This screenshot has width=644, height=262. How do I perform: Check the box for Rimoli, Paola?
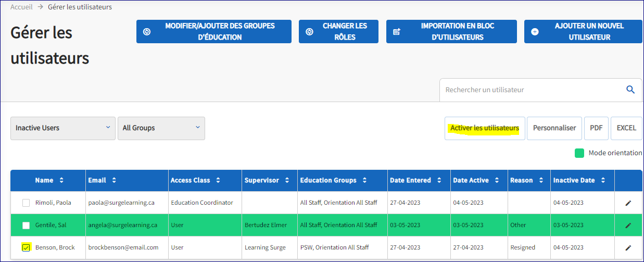click(x=26, y=203)
